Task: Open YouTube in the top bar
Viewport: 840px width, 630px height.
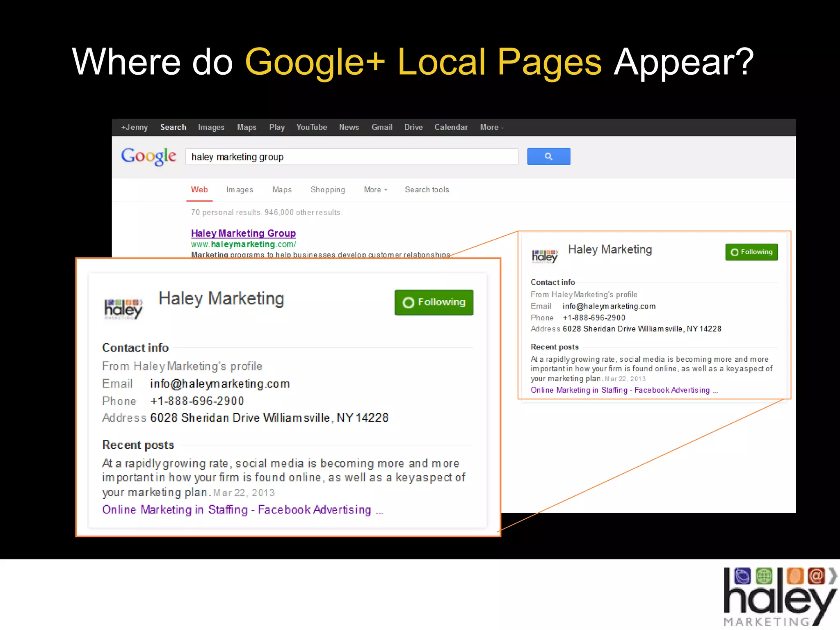Action: [312, 127]
